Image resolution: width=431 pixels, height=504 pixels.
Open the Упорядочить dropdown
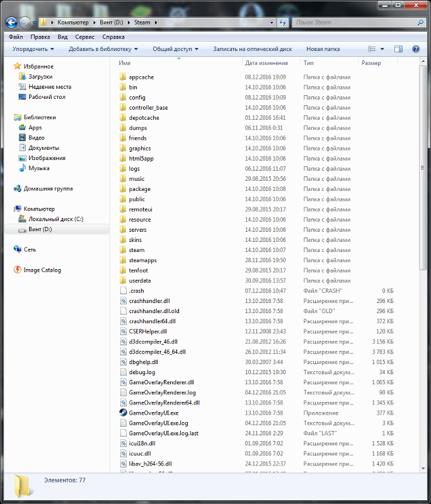tap(33, 49)
